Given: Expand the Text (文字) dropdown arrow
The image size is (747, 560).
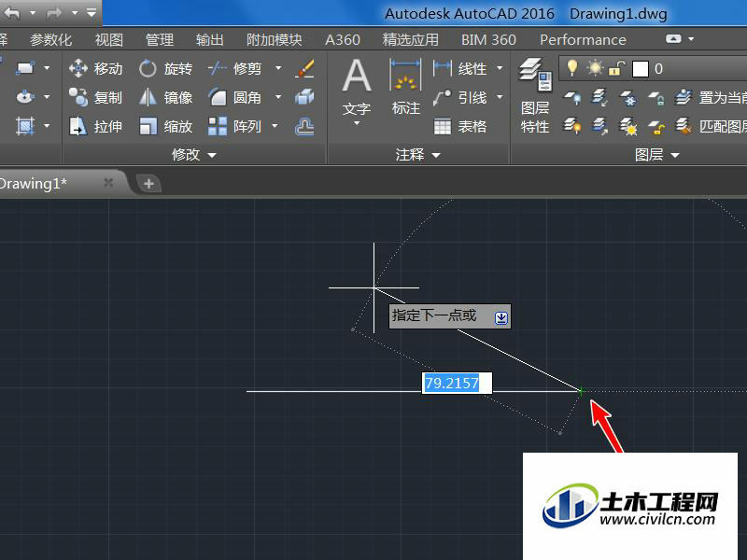Looking at the screenshot, I should coord(357,124).
